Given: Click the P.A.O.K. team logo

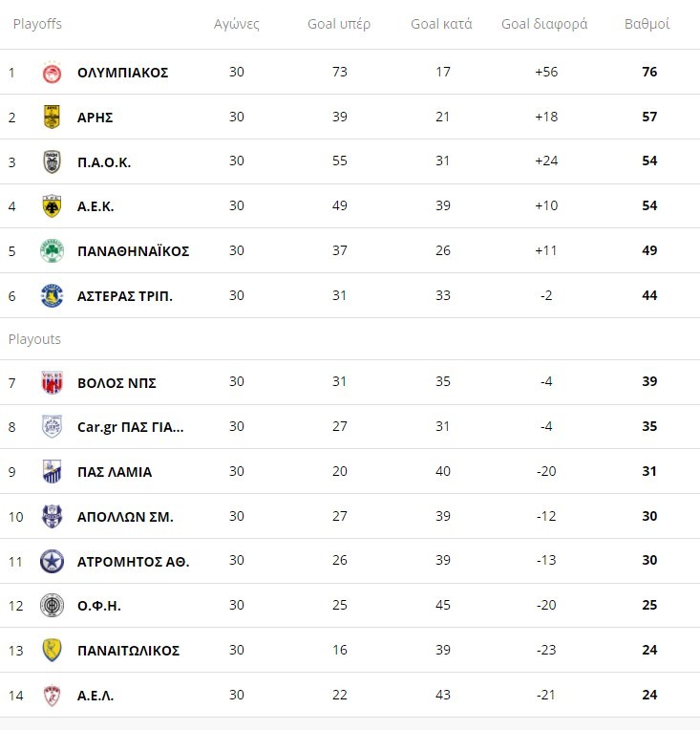Looking at the screenshot, I should pos(52,161).
